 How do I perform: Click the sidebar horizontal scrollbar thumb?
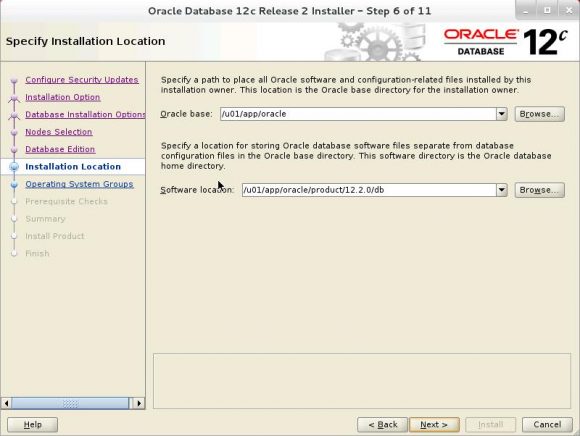point(70,403)
